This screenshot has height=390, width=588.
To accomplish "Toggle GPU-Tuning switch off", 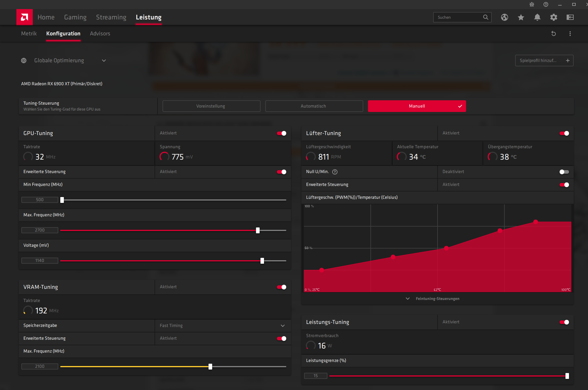I will point(281,133).
